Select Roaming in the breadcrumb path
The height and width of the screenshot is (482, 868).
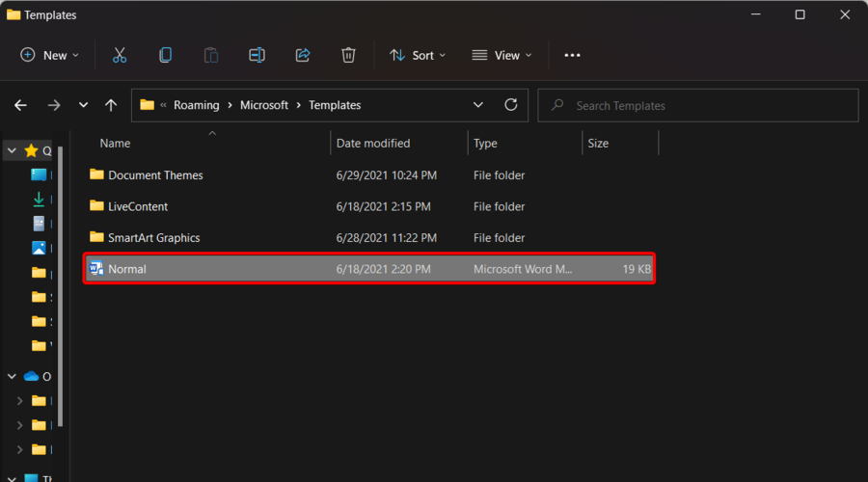(x=196, y=105)
